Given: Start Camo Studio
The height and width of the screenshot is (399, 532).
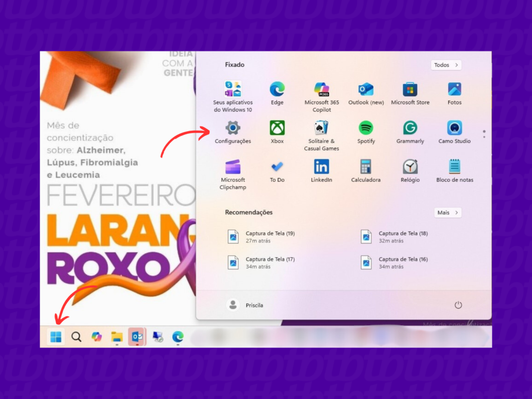Looking at the screenshot, I should tap(454, 128).
